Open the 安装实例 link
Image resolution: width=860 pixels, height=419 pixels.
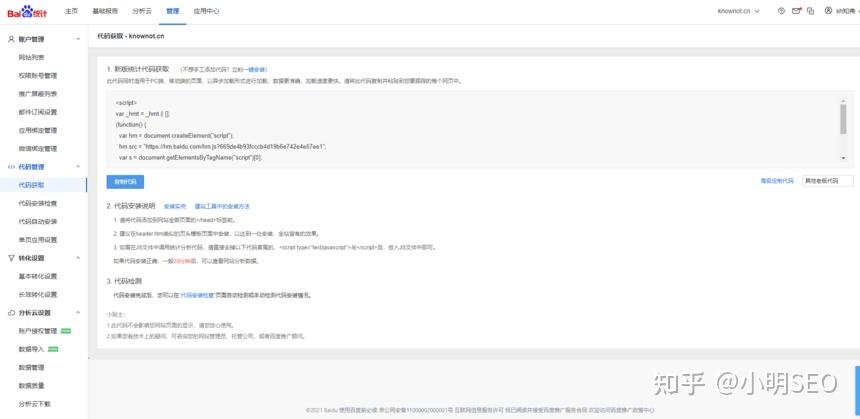(x=175, y=207)
